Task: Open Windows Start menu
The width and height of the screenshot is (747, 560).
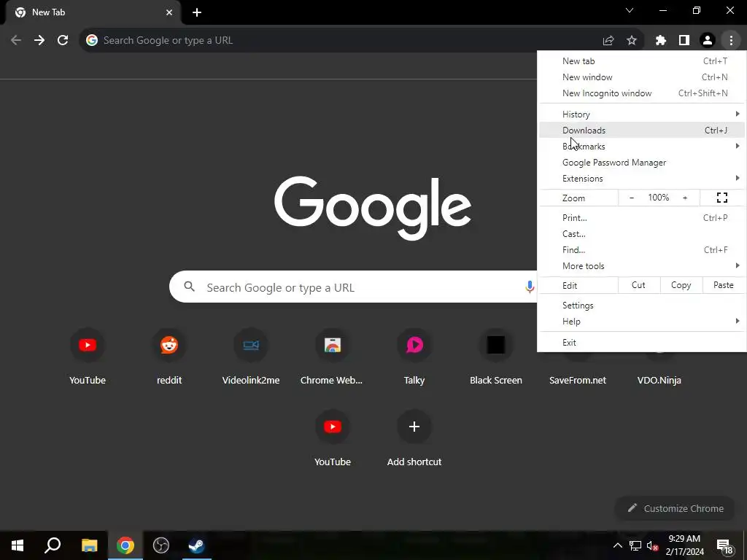Action: [x=18, y=545]
